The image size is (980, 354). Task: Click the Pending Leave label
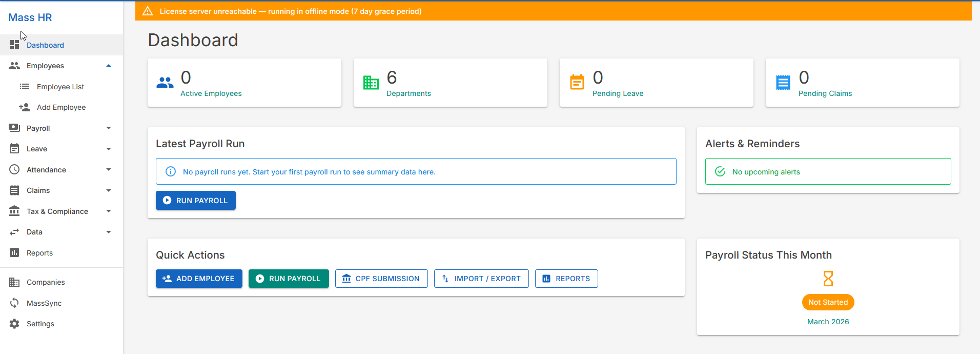(x=618, y=93)
